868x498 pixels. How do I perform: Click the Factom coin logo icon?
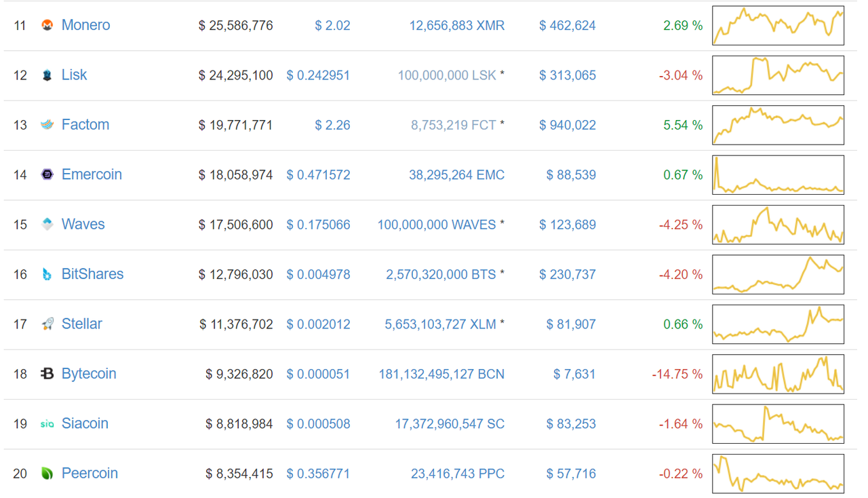pyautogui.click(x=47, y=125)
